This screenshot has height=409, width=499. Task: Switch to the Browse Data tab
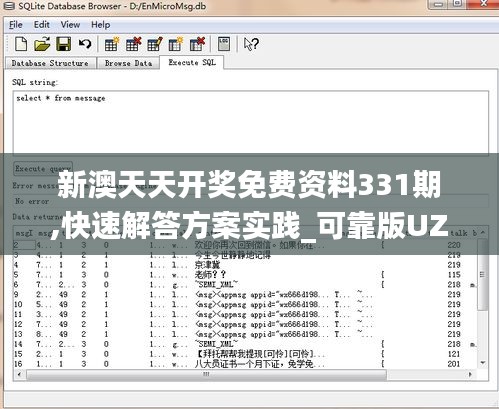(128, 63)
